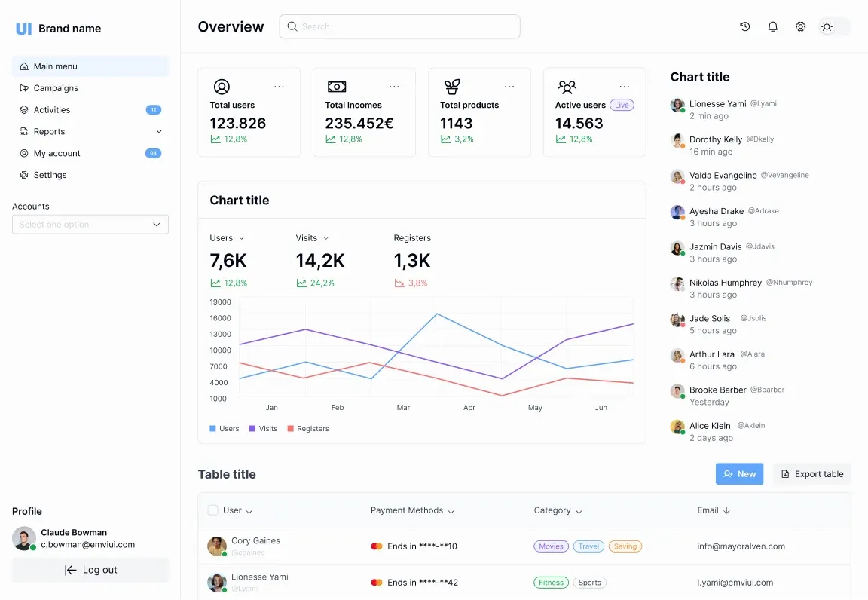Image resolution: width=868 pixels, height=600 pixels.
Task: Open Activities in sidebar
Action: point(90,110)
